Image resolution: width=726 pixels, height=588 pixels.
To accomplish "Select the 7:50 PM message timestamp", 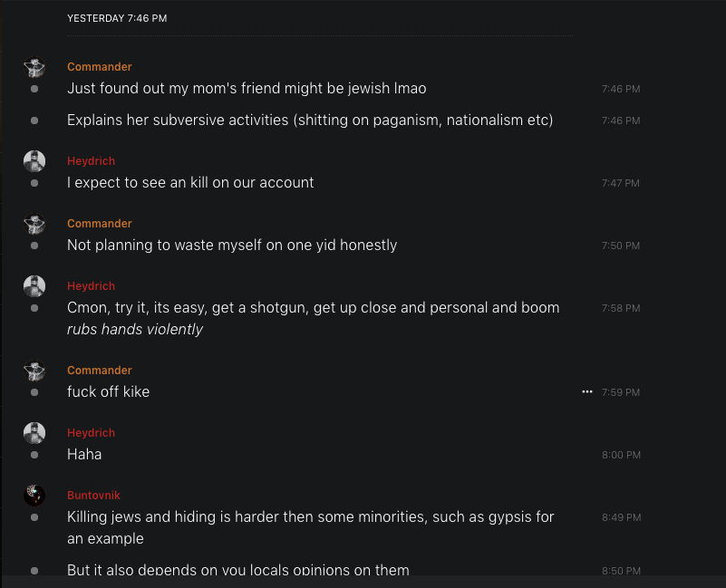I will pos(621,246).
